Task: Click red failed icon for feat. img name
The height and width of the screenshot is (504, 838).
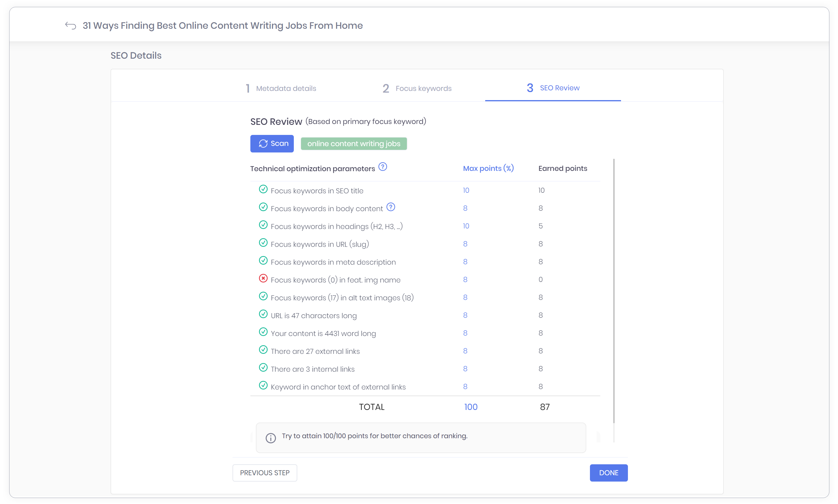Action: (x=263, y=278)
